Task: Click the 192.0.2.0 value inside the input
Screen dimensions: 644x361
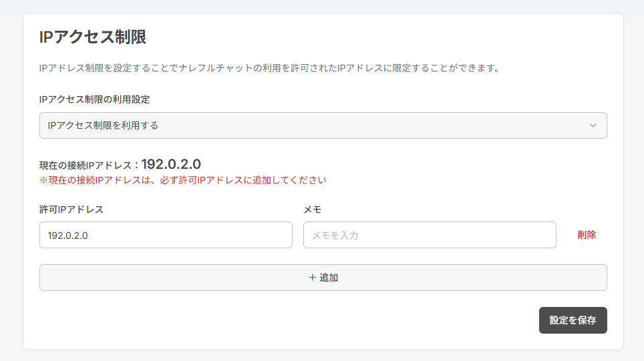Action: tap(68, 235)
